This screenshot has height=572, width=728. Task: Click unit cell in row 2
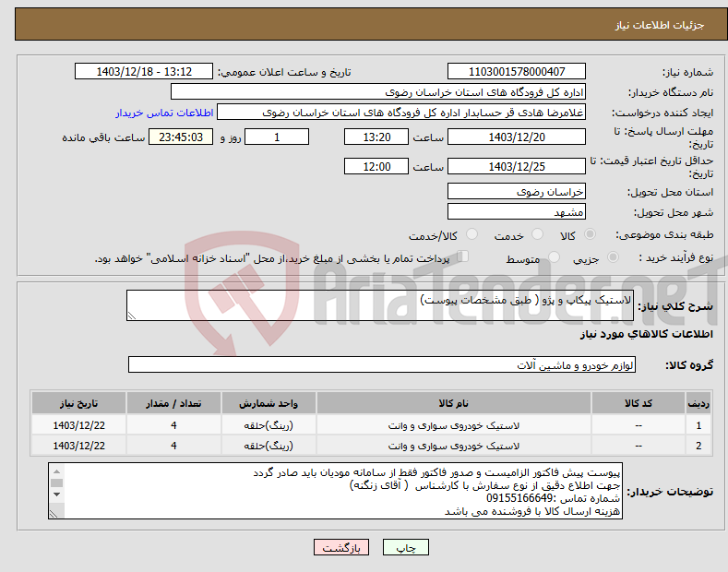(269, 446)
